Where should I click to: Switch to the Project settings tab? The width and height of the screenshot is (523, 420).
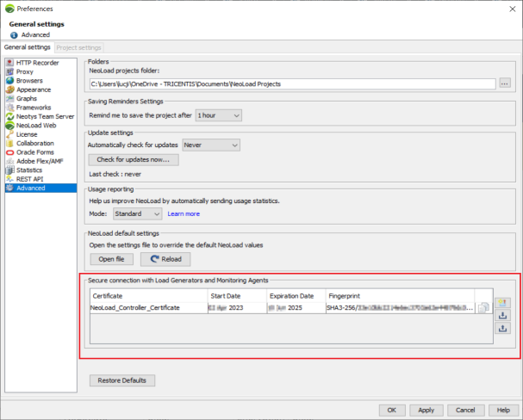78,47
